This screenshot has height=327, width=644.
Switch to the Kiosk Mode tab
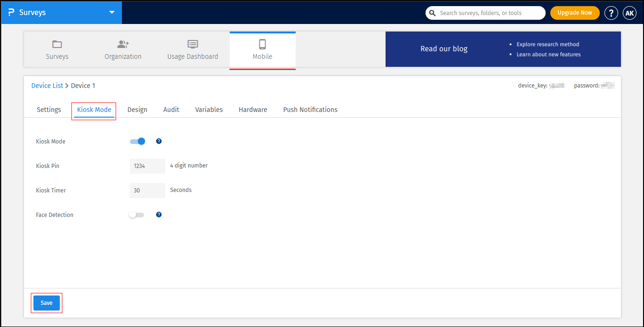tap(94, 110)
